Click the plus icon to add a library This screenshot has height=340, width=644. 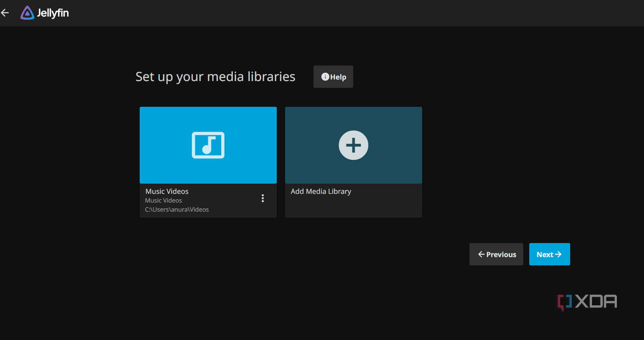353,146
